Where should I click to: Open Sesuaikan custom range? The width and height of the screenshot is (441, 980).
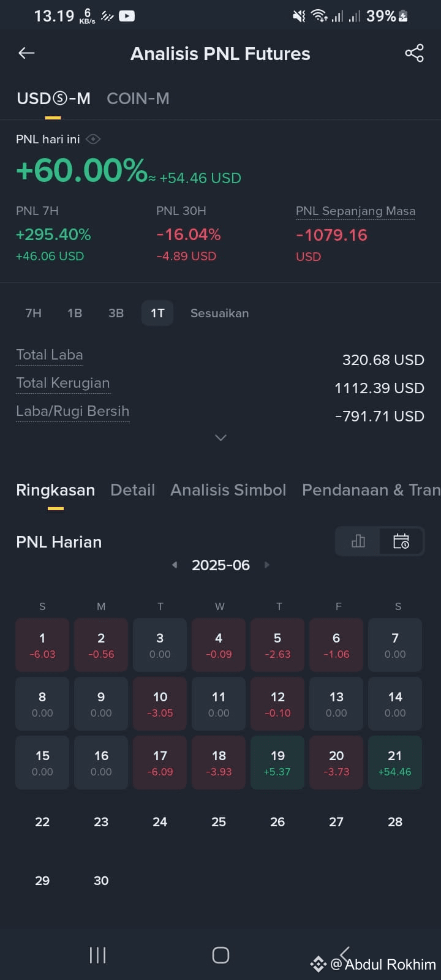(x=219, y=313)
